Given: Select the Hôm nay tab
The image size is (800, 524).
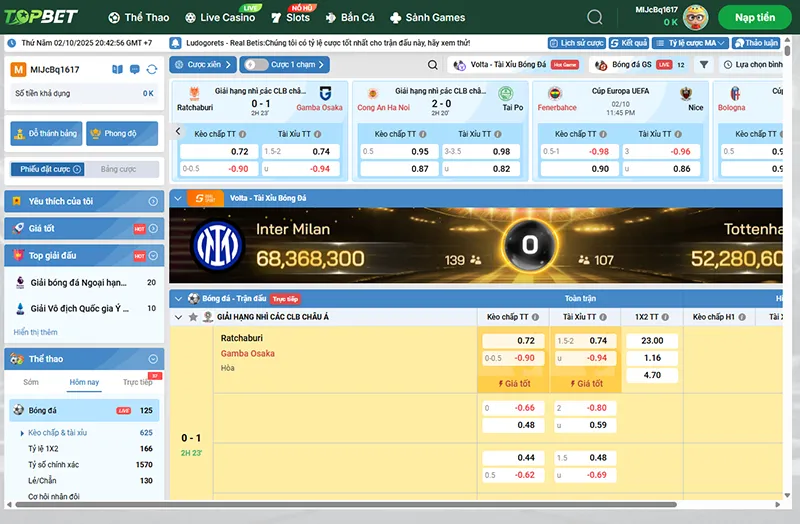Looking at the screenshot, I should pos(84,382).
